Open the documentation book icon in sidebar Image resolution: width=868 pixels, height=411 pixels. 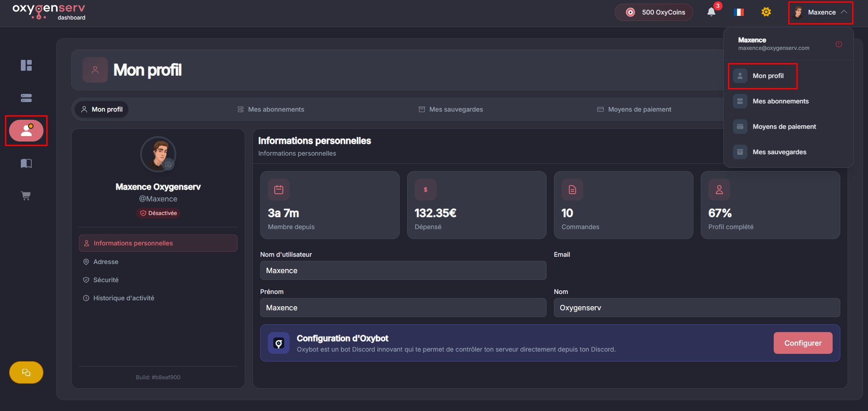pos(26,163)
